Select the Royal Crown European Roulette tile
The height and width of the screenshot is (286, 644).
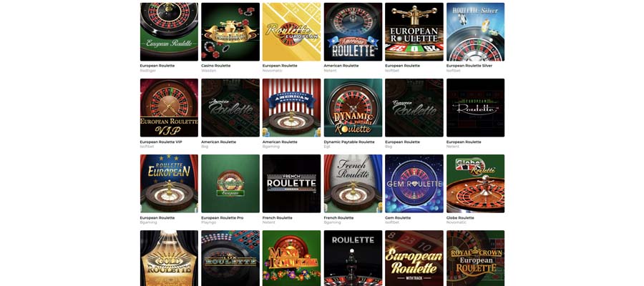[x=476, y=258]
